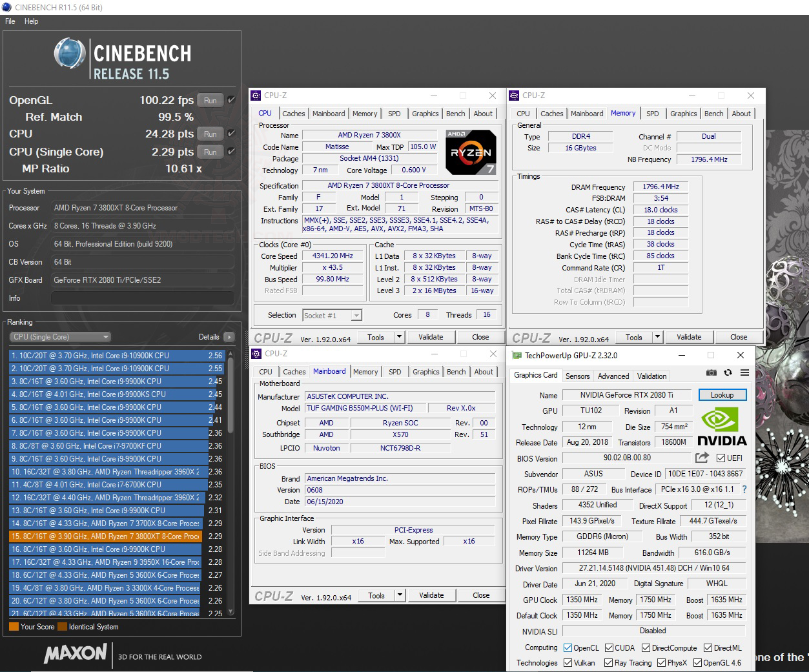Image resolution: width=809 pixels, height=672 pixels.
Task: Open the Advanced tab in GPU-Z
Action: coord(613,376)
